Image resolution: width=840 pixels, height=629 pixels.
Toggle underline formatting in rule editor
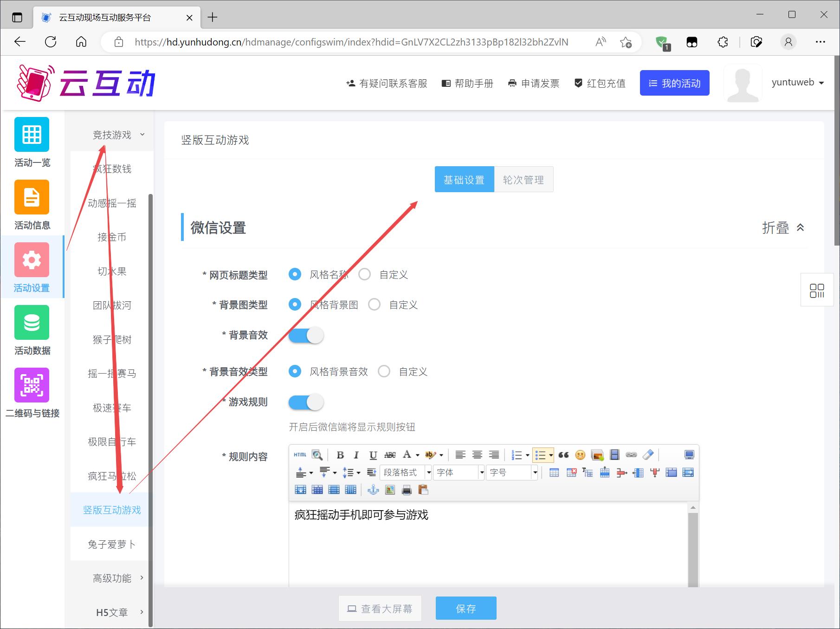point(373,455)
